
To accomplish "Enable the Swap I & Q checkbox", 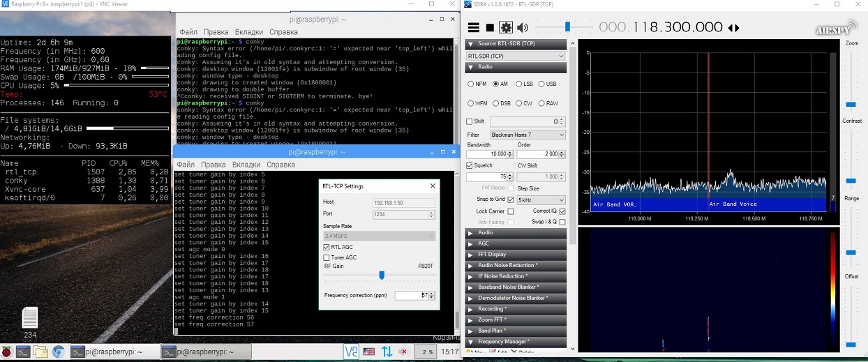I will (562, 223).
